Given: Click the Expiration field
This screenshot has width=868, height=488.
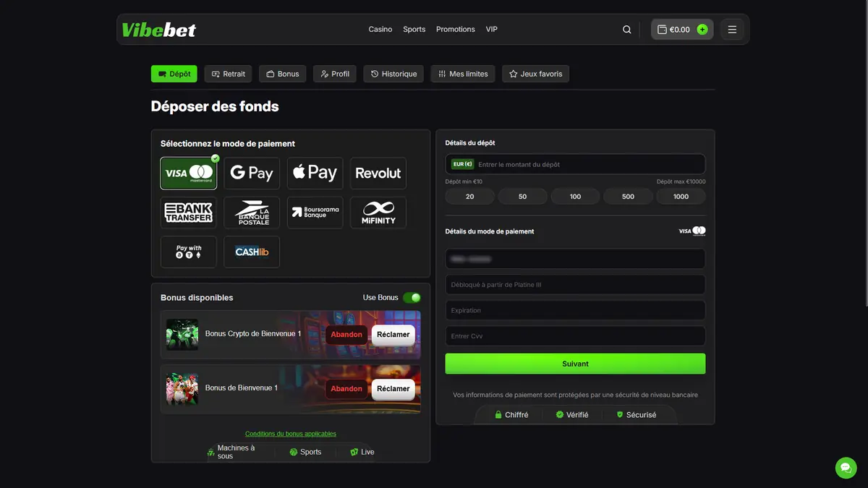Looking at the screenshot, I should click(575, 310).
